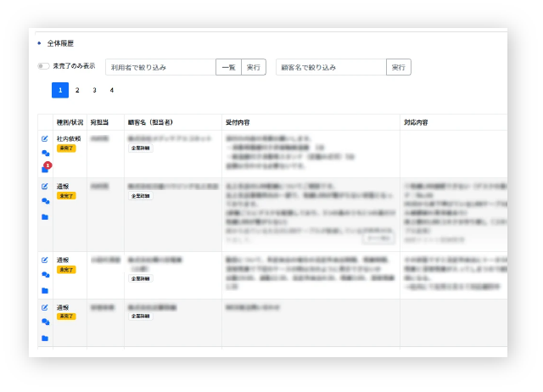Go to page 4 of the history
Viewport: 543px width, 392px height.
(111, 90)
